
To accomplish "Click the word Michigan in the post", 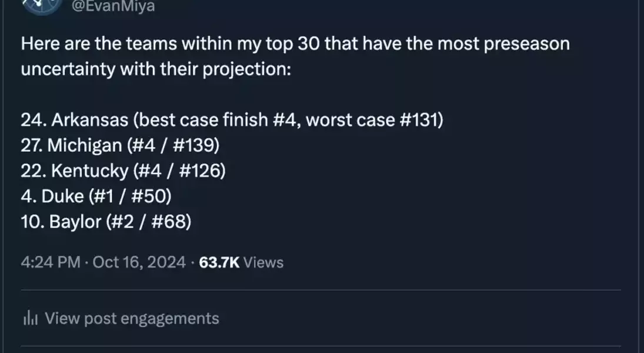I will tap(85, 145).
